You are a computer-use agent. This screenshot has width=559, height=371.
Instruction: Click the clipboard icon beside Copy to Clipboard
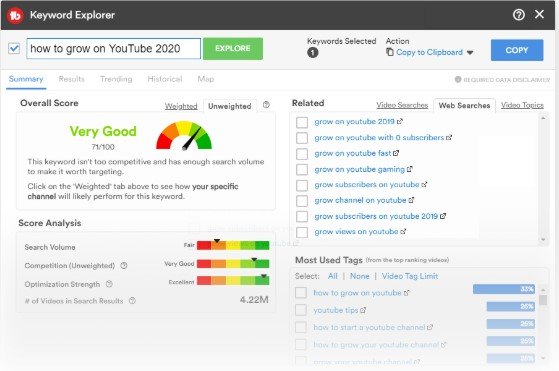390,52
